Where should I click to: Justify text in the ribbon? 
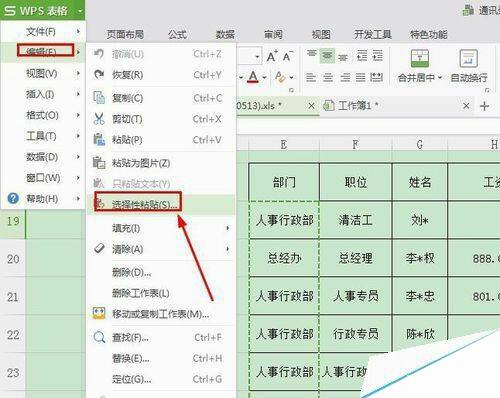(x=360, y=77)
